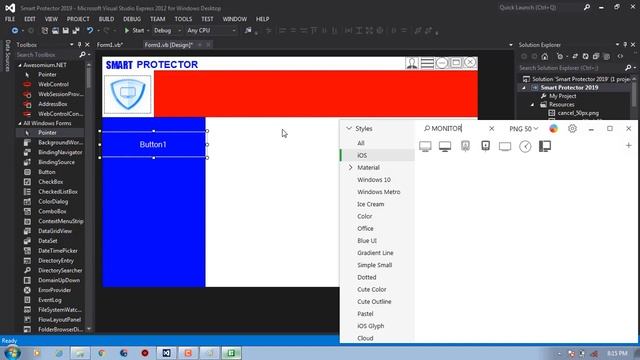Click the MONITOR icon search field
640x360 pixels.
454,129
